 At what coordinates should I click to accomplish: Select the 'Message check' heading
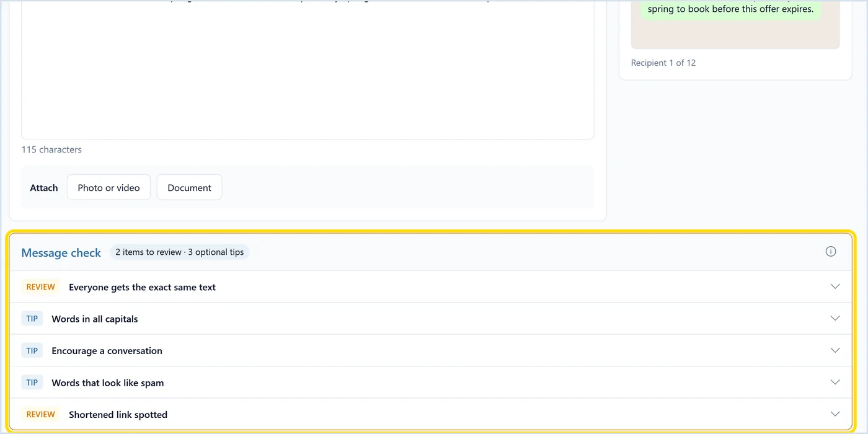61,252
